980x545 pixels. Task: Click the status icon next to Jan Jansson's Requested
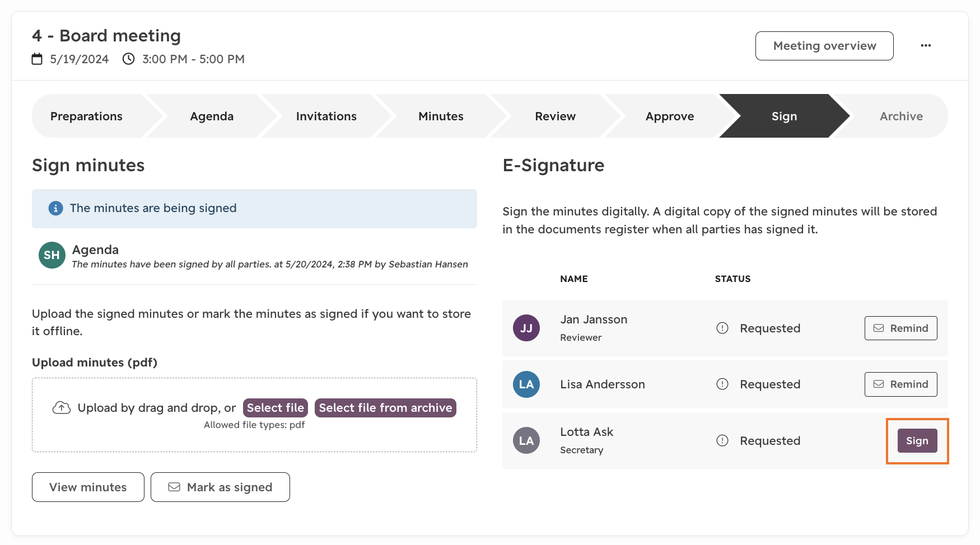(722, 328)
